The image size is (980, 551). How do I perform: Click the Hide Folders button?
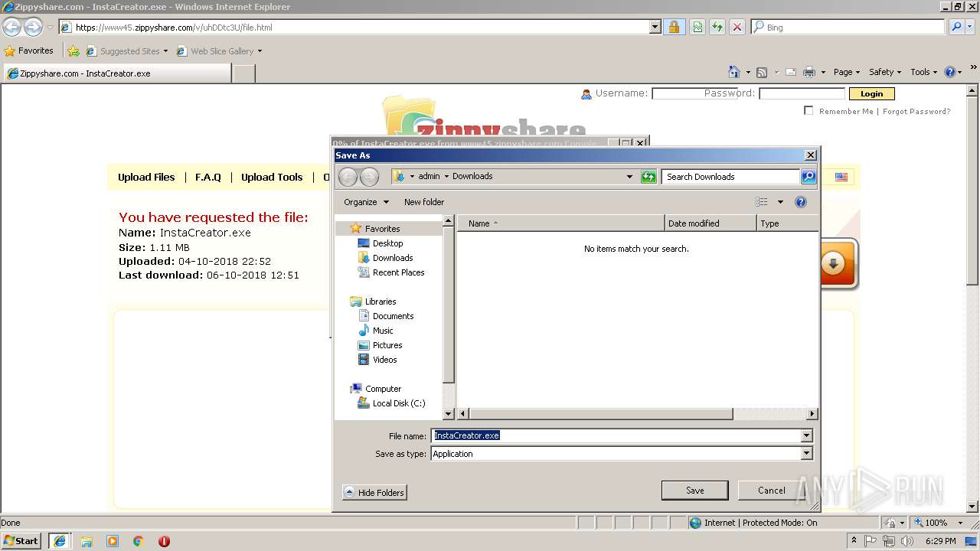(x=374, y=493)
